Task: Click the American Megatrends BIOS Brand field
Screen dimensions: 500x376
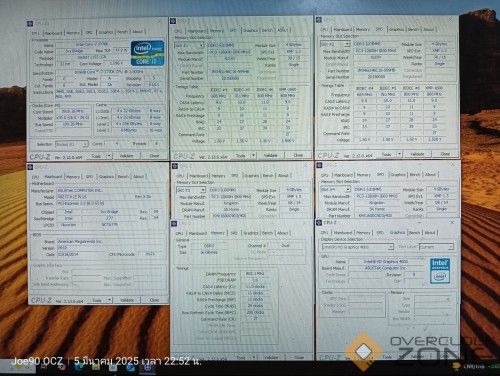Action: point(110,241)
